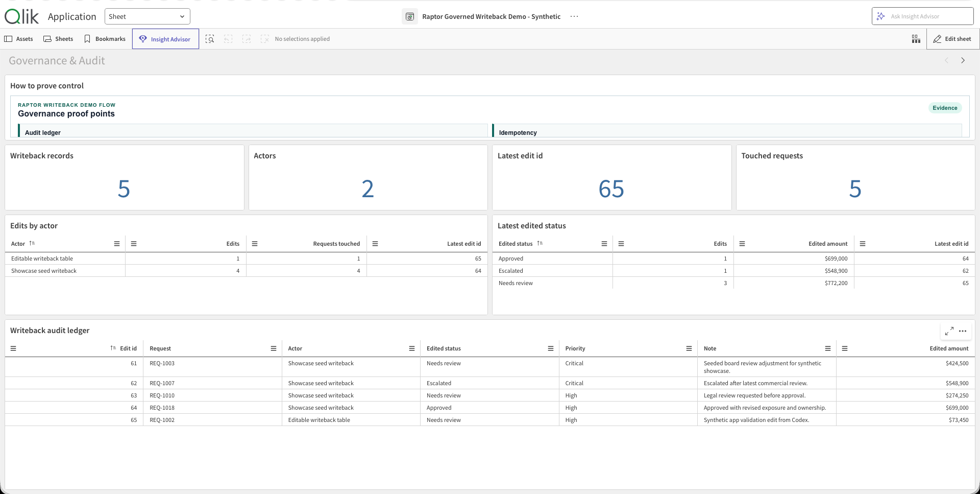
Task: Open the Sheets panel
Action: pos(58,39)
